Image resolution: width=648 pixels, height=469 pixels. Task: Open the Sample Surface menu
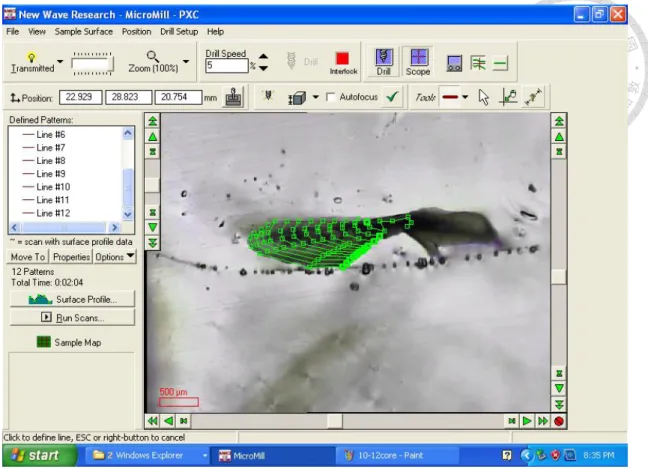point(83,32)
